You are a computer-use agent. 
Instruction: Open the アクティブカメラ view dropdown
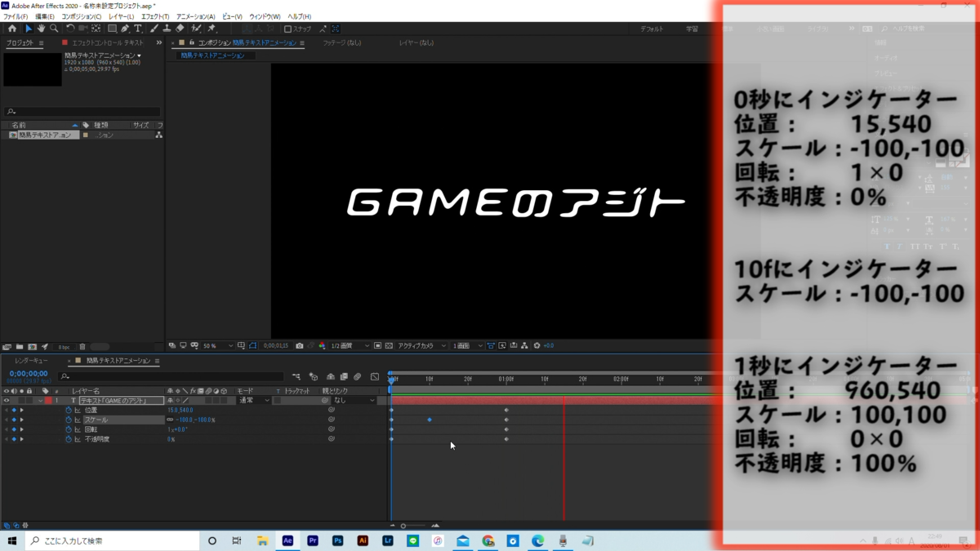tap(421, 346)
